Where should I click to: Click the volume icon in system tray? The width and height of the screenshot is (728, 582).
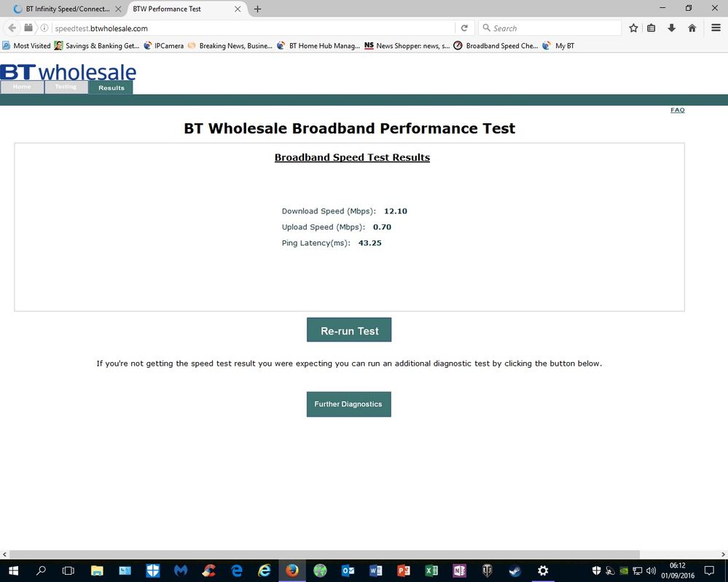651,570
